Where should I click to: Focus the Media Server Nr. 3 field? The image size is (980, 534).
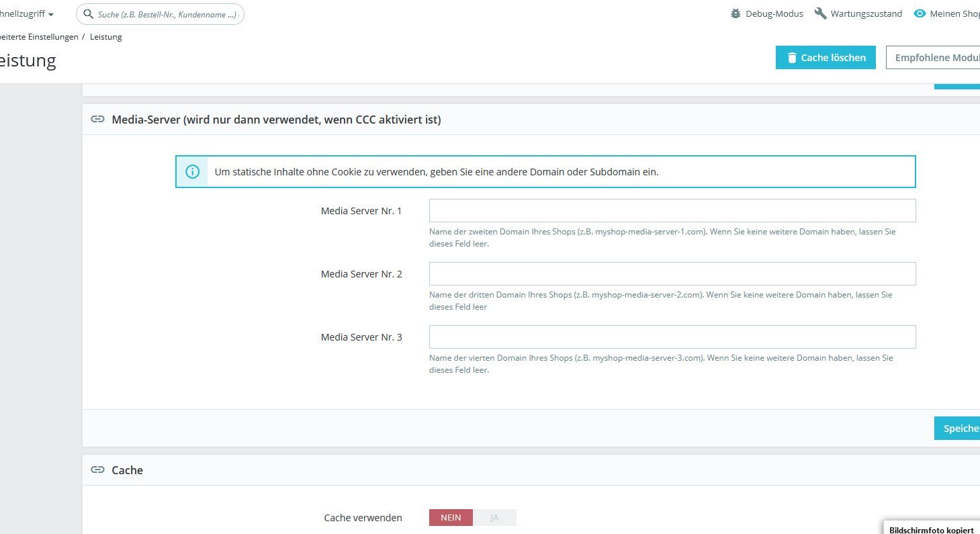point(672,337)
